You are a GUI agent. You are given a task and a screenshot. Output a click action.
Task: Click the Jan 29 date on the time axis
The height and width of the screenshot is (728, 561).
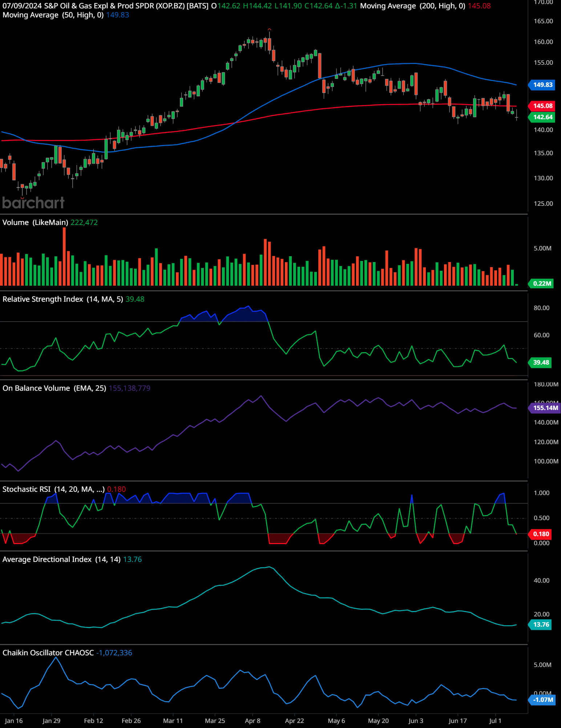point(51,721)
